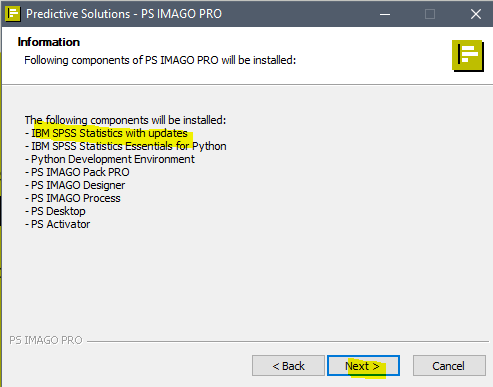Select the PS IMAGO Process entry
Screen dimensions: 493x387
click(x=73, y=198)
